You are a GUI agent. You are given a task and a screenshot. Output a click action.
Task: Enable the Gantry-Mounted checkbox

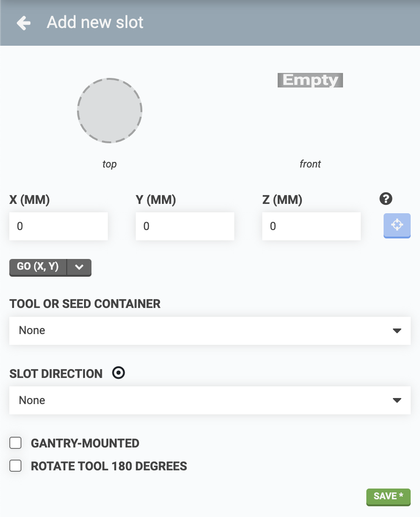coord(16,443)
